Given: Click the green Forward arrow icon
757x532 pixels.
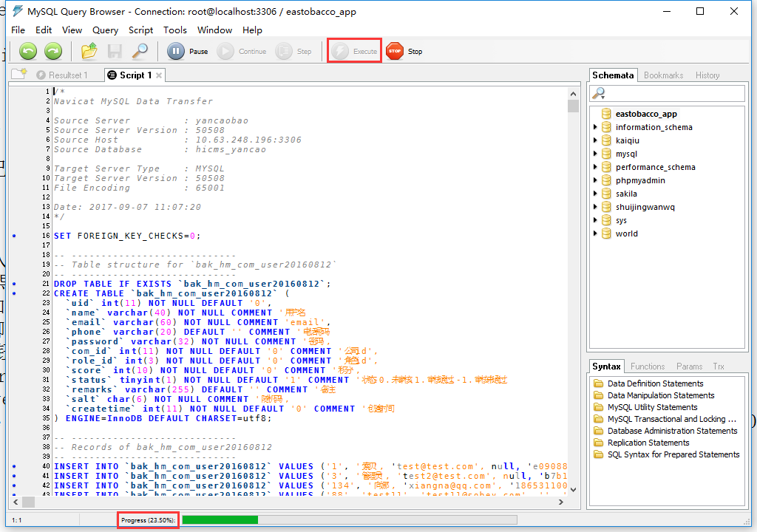Looking at the screenshot, I should (x=52, y=51).
